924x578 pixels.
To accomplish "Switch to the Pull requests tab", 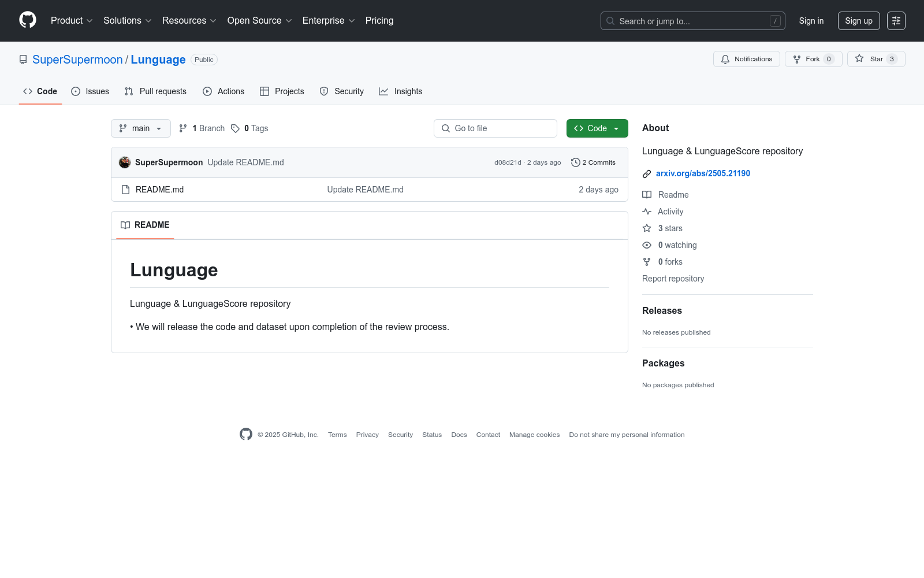I will (x=155, y=91).
